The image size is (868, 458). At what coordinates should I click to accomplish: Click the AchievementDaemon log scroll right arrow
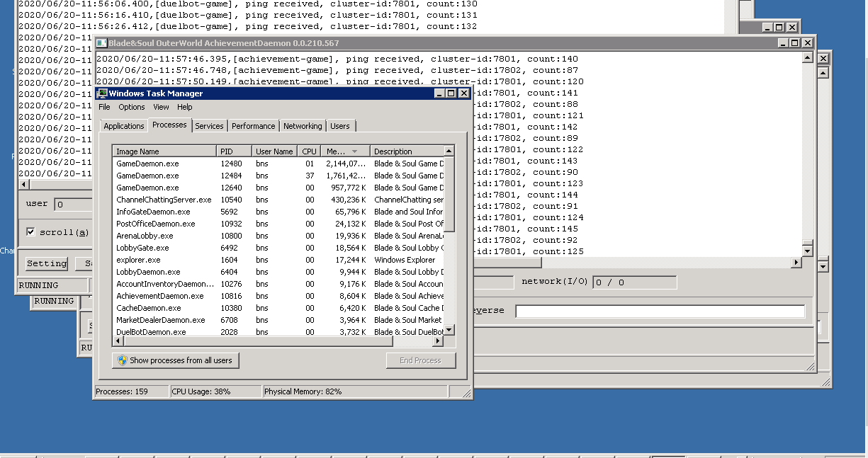796,263
